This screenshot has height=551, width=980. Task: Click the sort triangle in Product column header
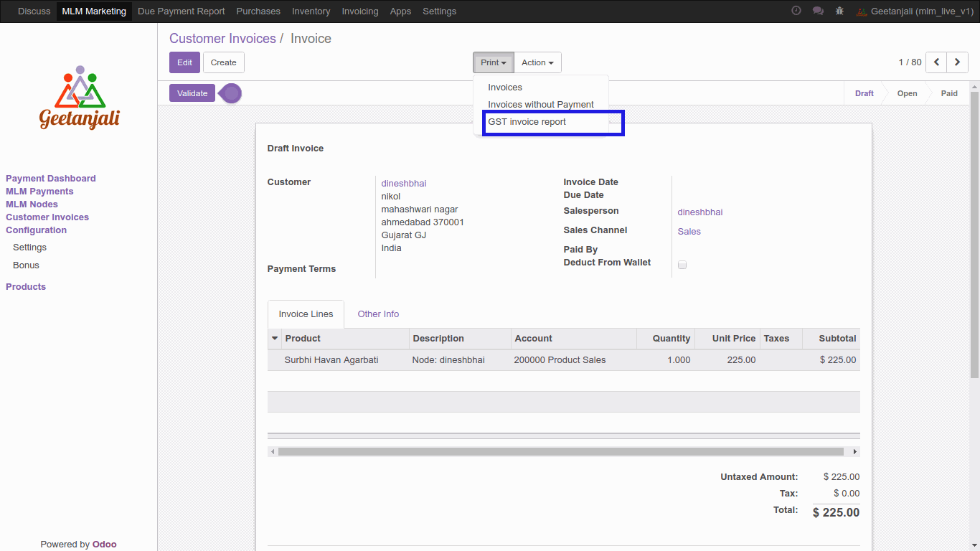[275, 338]
